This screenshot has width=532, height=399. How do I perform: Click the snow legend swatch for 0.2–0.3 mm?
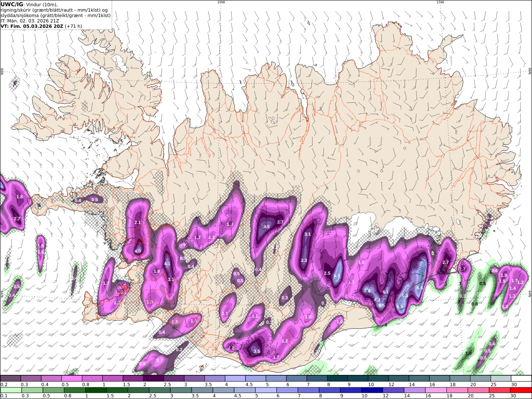click(x=11, y=378)
